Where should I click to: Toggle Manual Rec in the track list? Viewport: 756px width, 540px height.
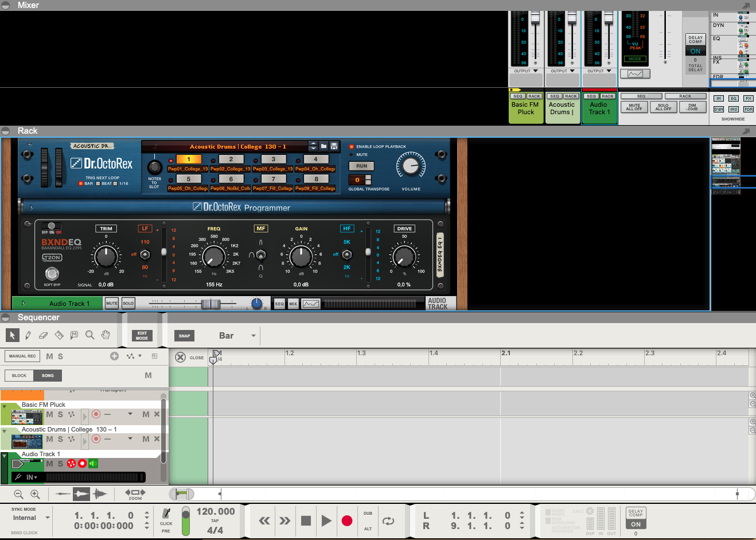pos(22,356)
